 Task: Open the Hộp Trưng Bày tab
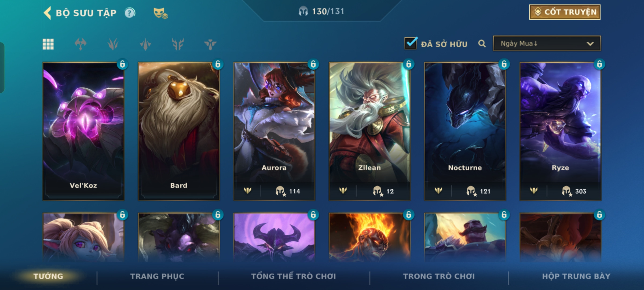pyautogui.click(x=576, y=276)
